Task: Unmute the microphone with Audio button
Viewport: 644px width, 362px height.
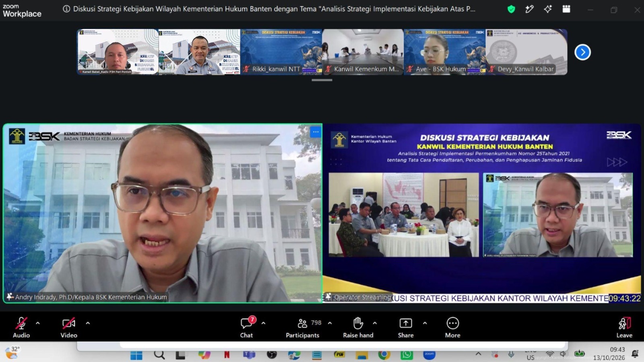Action: click(x=21, y=327)
